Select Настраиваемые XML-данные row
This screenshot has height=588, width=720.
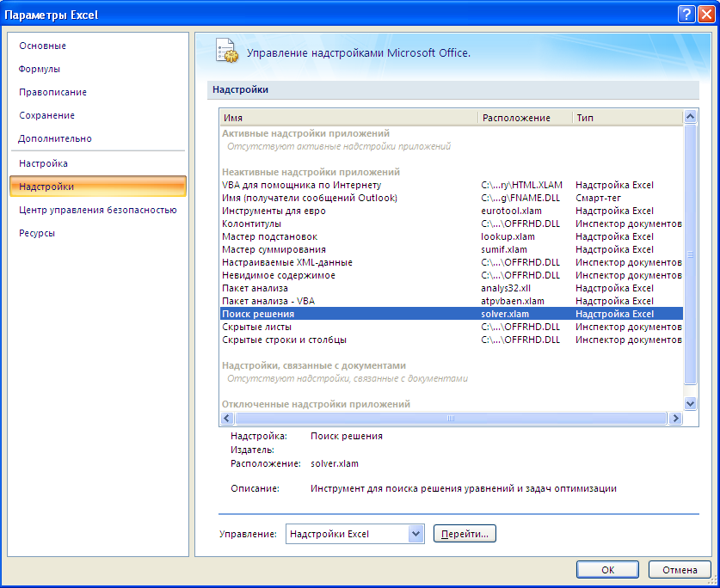coord(452,262)
